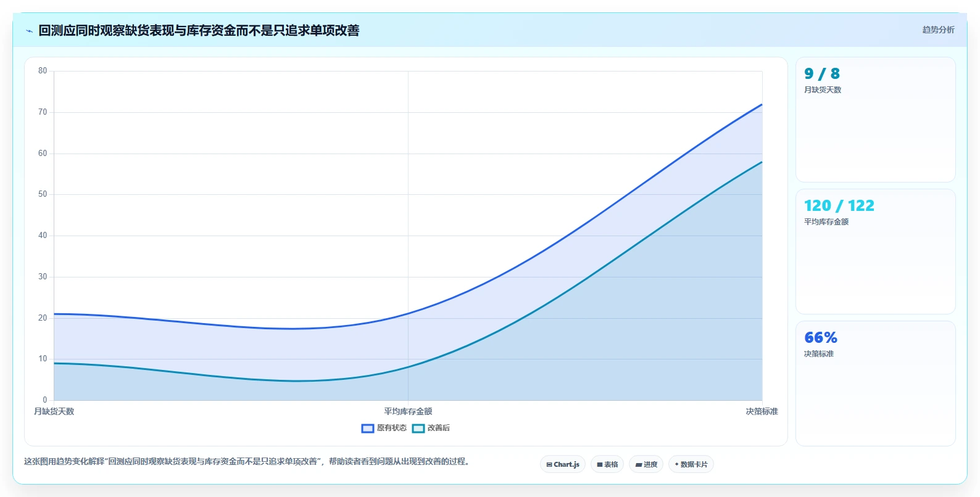Toggle the 改善后 legend swatch
This screenshot has width=980, height=497.
pyautogui.click(x=418, y=429)
